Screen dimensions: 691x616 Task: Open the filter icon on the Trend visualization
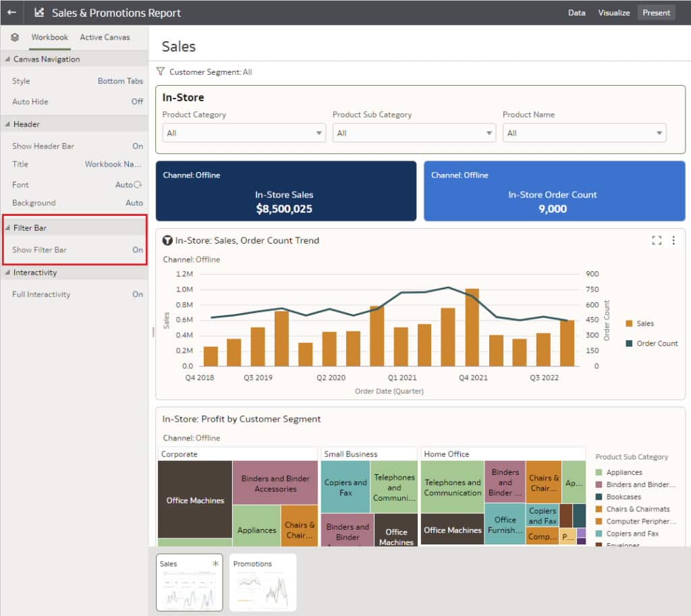(166, 240)
